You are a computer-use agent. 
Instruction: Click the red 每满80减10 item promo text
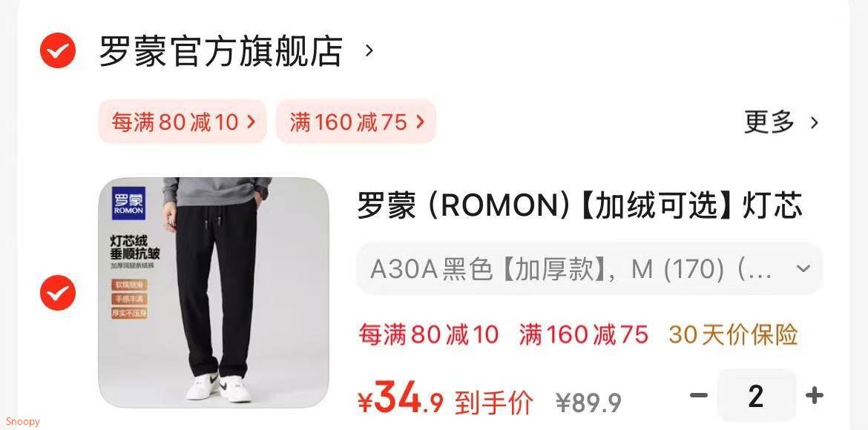coord(429,335)
